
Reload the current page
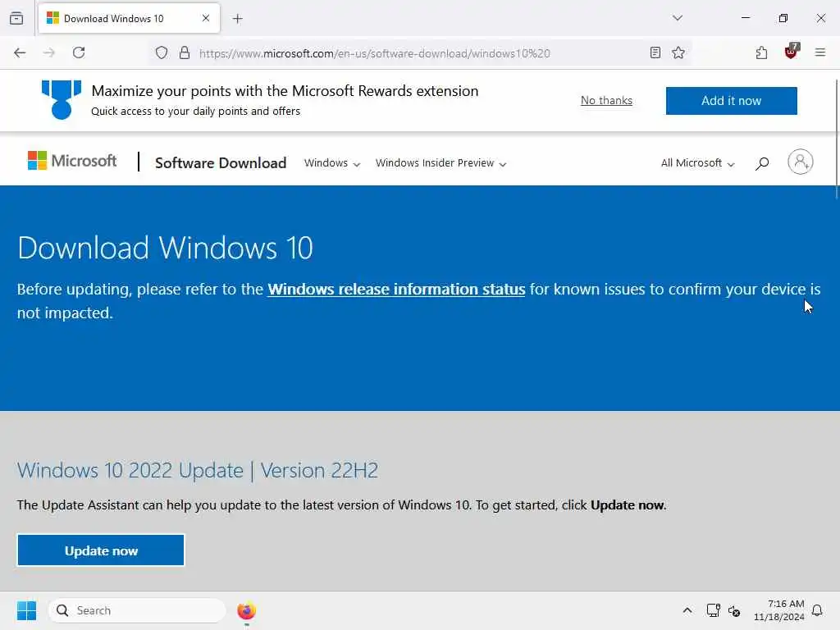79,52
